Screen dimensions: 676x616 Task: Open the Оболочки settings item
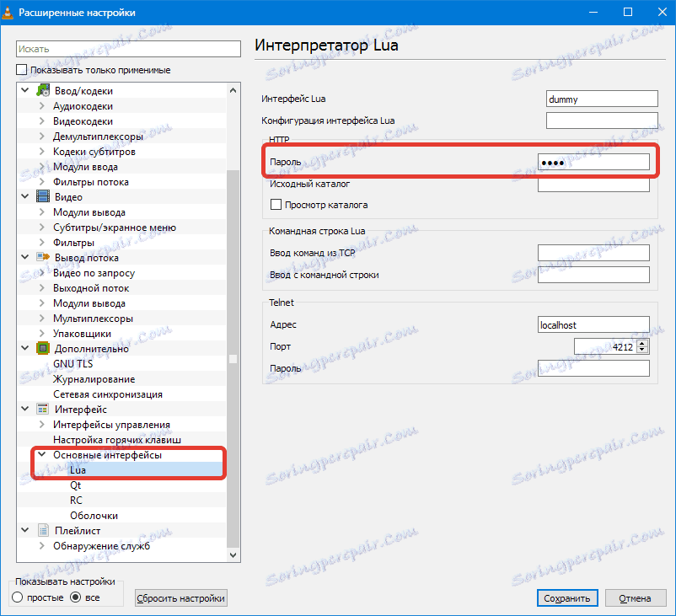(x=94, y=516)
